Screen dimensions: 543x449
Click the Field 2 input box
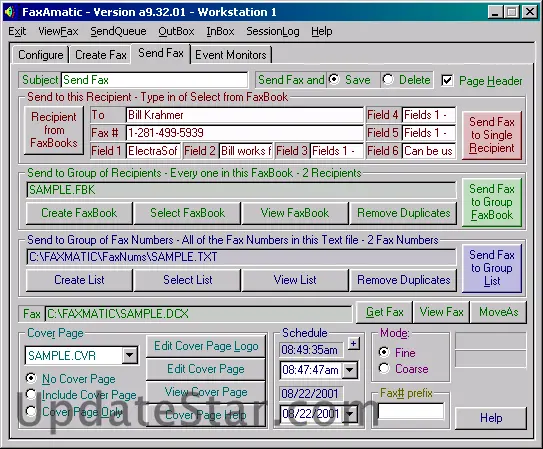click(x=246, y=151)
